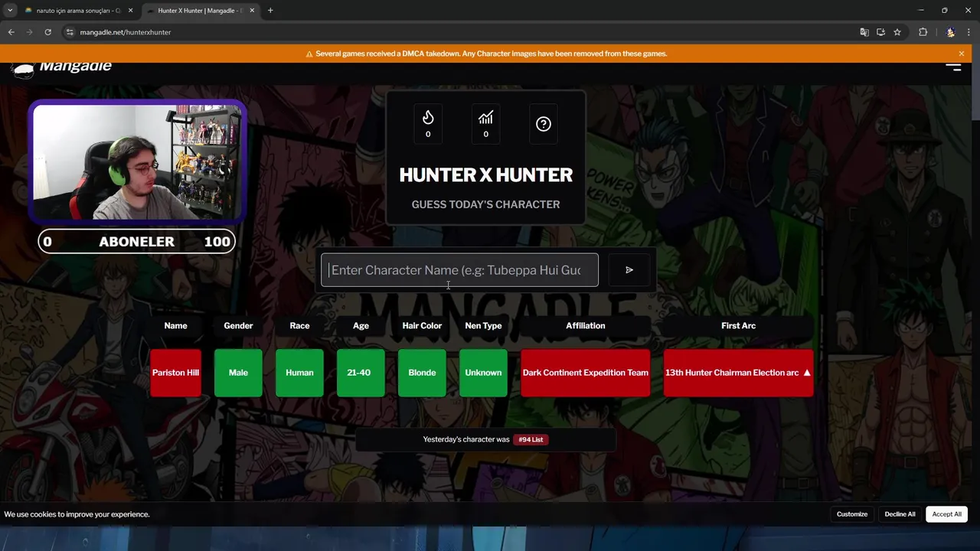
Task: Customize cookie preferences
Action: (852, 514)
